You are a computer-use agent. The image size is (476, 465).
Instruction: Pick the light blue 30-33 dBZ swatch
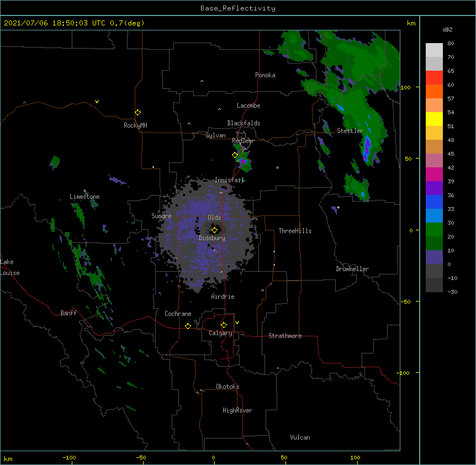click(x=434, y=216)
